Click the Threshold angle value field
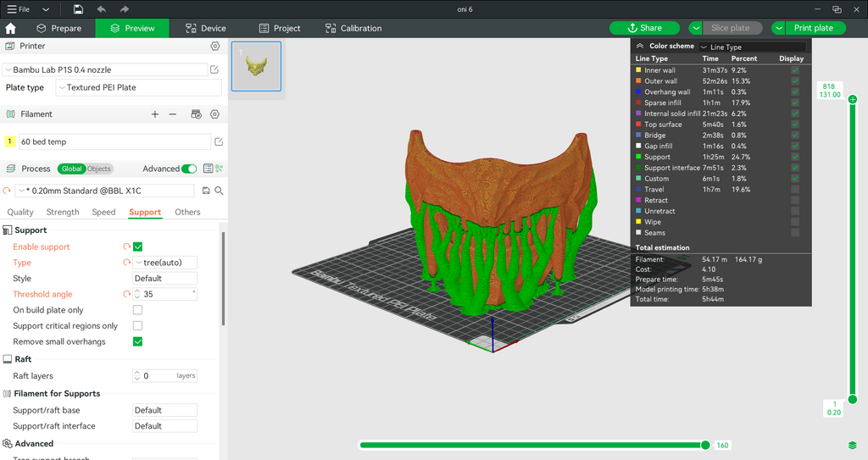Image resolution: width=868 pixels, height=460 pixels. pyautogui.click(x=166, y=294)
